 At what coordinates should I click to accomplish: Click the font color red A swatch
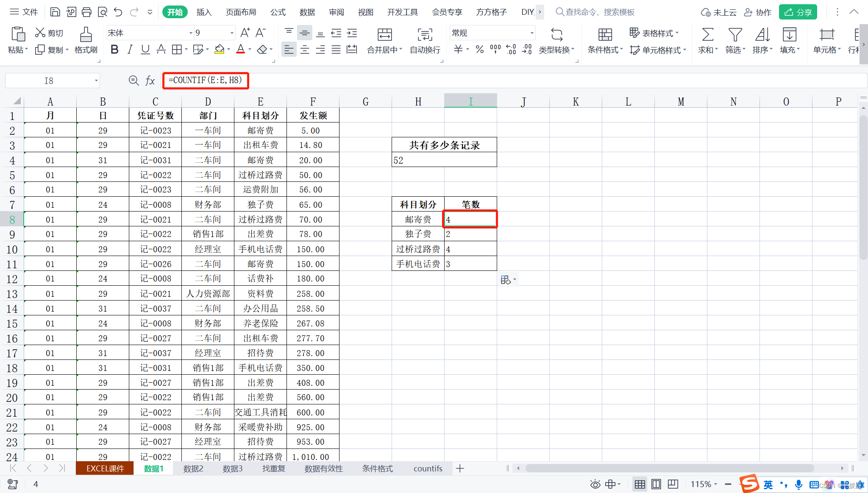240,50
